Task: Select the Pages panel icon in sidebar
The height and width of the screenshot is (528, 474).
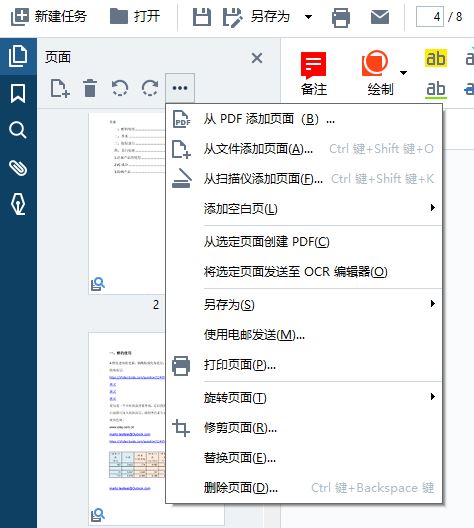Action: click(18, 56)
